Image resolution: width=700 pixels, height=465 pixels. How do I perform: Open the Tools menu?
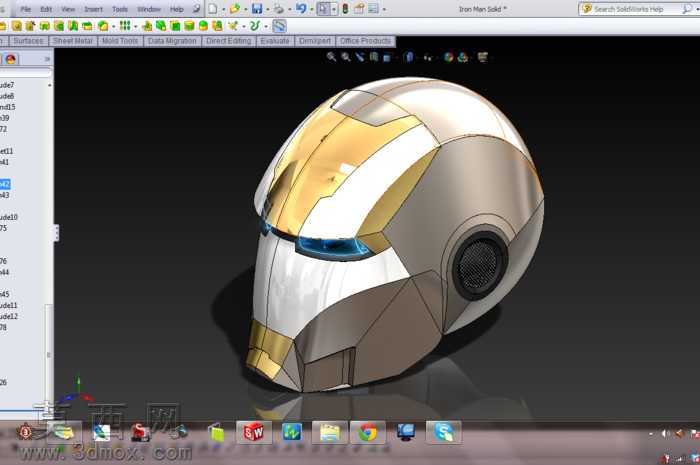pos(120,9)
